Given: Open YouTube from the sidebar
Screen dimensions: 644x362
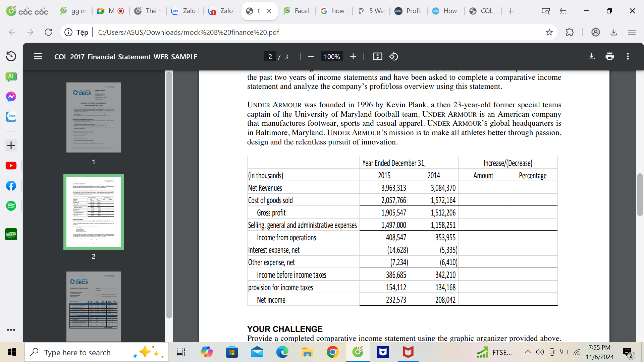Looking at the screenshot, I should tap(11, 166).
